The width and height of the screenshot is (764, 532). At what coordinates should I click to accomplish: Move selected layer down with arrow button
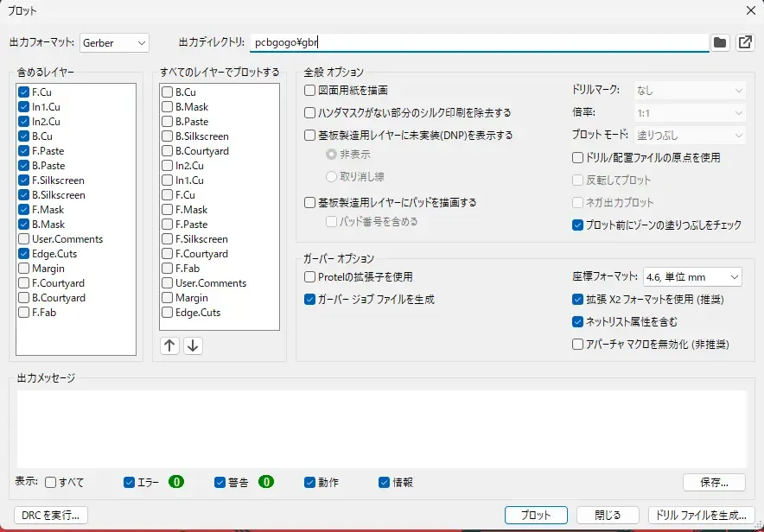[x=193, y=345]
